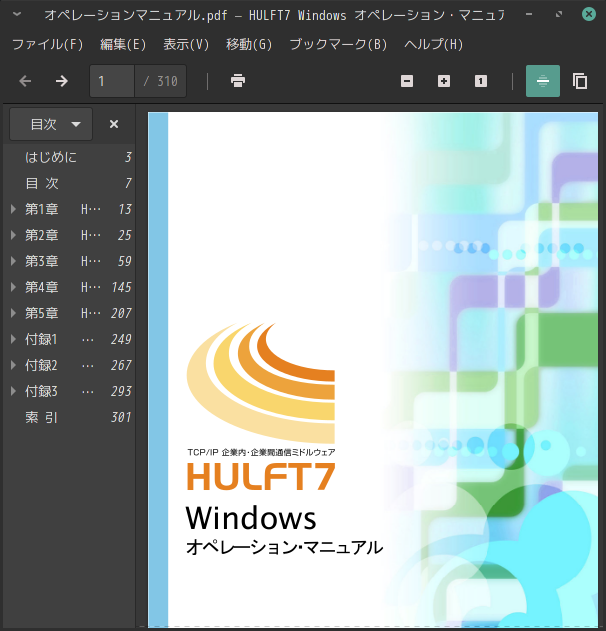Minimize the window from title bar
This screenshot has height=631, width=606.
point(529,14)
